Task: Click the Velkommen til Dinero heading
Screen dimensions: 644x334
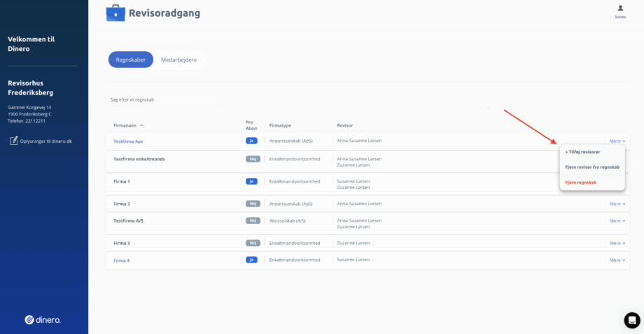Action: [31, 44]
